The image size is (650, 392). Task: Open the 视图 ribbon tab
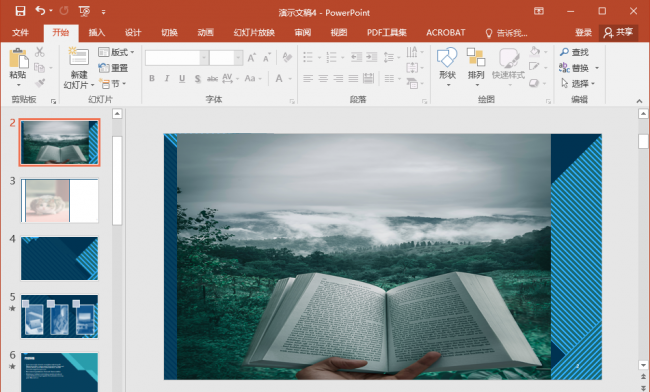point(339,32)
